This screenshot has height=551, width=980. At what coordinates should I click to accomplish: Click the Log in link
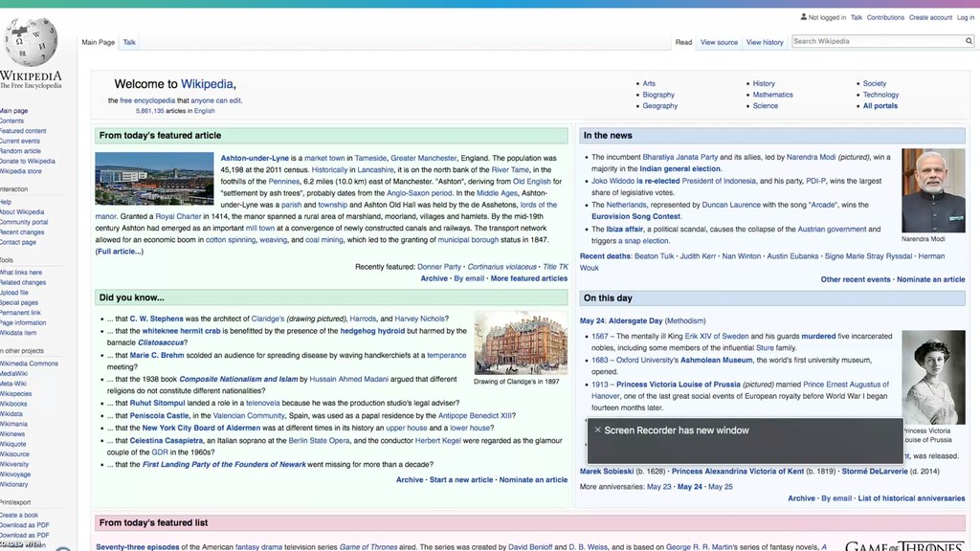click(966, 17)
